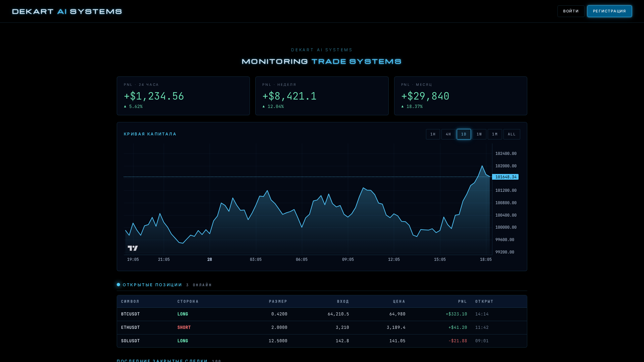Click the 18.37% change indicator
The image size is (644, 362).
click(412, 107)
